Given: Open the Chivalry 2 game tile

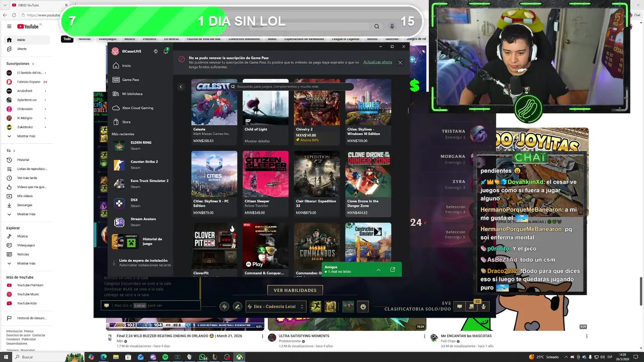Looking at the screenshot, I should (317, 112).
